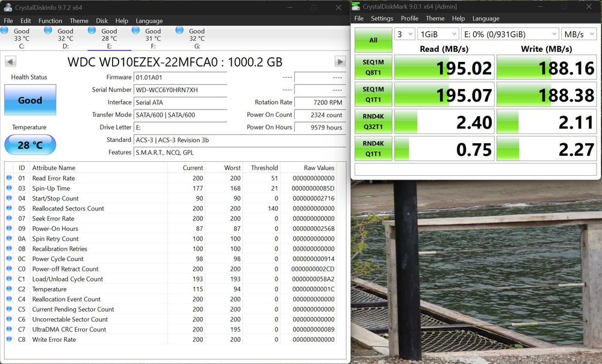Click the Serial Number field WD-WCC6Y0HRN7XH
This screenshot has height=364, width=602.
tap(181, 90)
